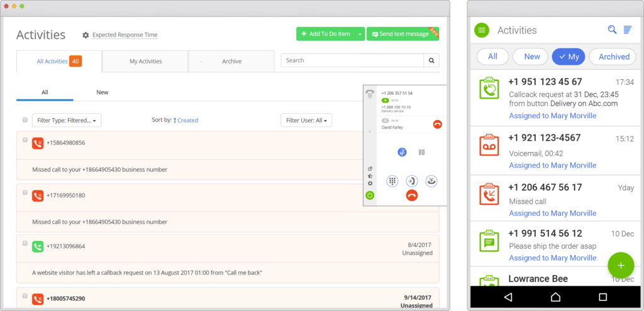Check the box for +19213096864 activity
Screen dimensions: 644x311
[25, 243]
